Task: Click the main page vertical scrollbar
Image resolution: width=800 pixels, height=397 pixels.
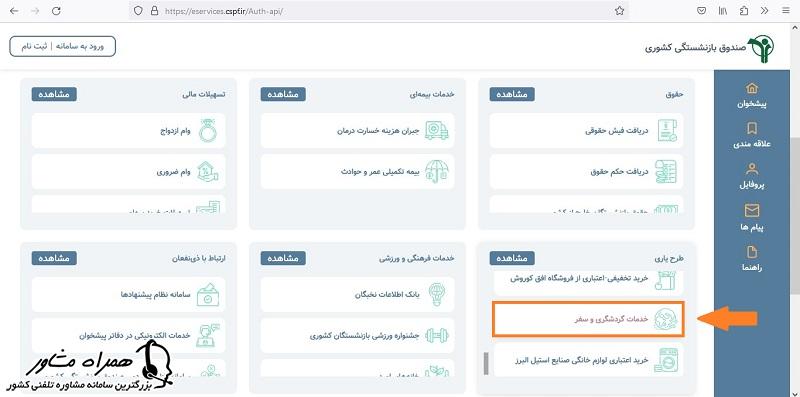Action: 795,215
